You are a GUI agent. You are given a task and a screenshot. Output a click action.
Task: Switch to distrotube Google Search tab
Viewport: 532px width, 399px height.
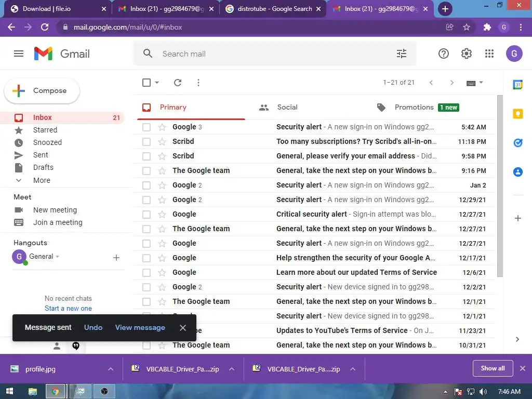(x=273, y=9)
